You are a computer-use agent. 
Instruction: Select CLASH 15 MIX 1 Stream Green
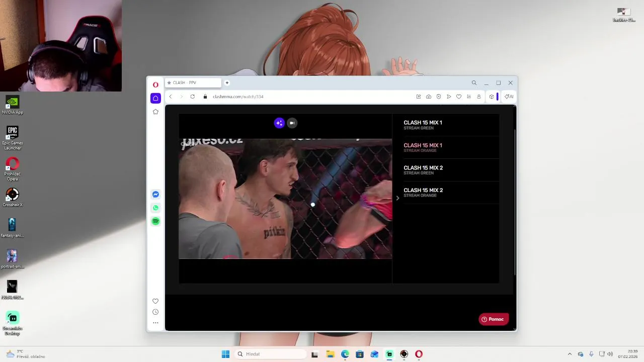(423, 125)
